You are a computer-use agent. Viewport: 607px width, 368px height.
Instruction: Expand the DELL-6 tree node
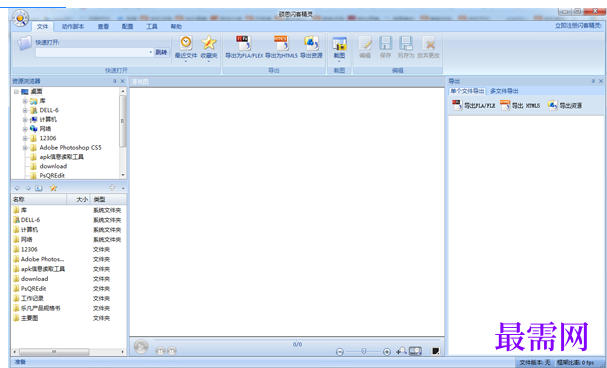coord(25,110)
